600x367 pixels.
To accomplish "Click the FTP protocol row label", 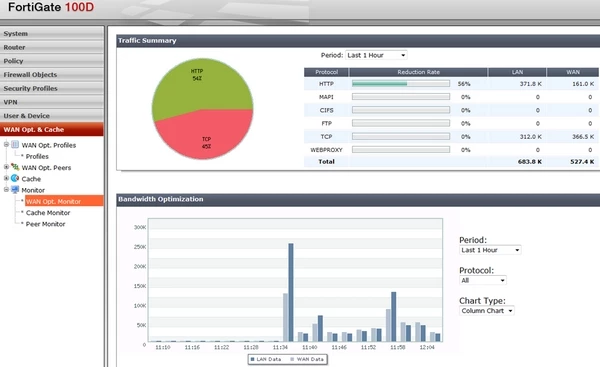I will (x=326, y=123).
